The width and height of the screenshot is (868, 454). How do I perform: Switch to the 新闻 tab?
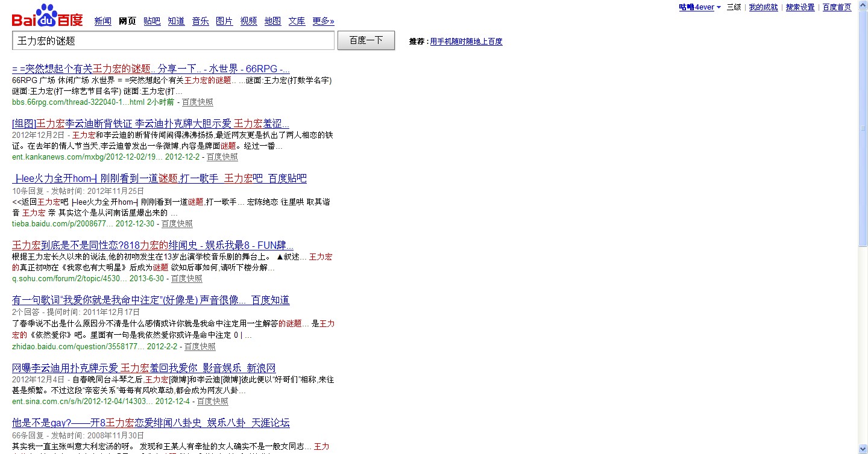click(x=102, y=21)
